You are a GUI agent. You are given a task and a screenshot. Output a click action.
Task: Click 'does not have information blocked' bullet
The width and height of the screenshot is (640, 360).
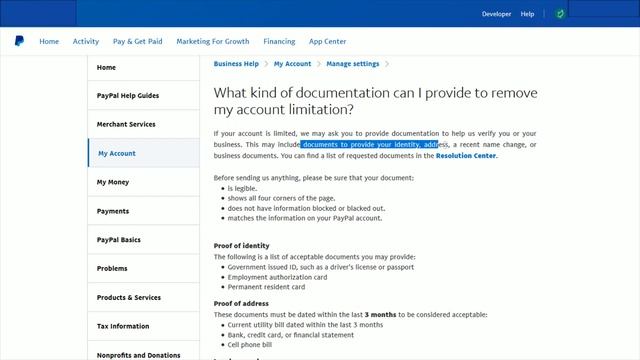[306, 208]
